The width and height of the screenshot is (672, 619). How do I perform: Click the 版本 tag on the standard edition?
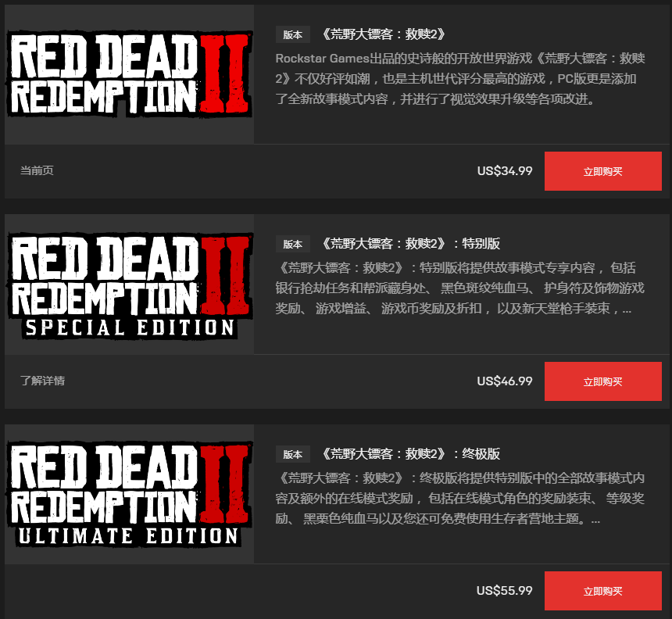pyautogui.click(x=293, y=34)
